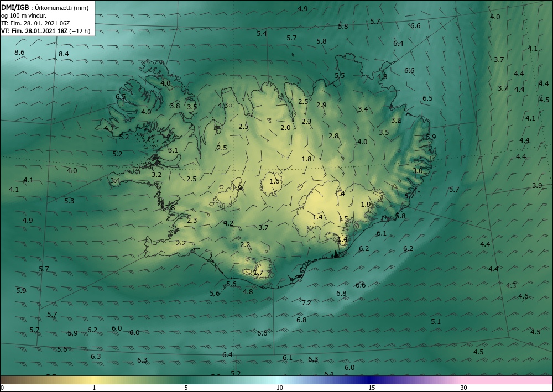
Task: Click the '1' tick on color scale
Action: point(94,388)
